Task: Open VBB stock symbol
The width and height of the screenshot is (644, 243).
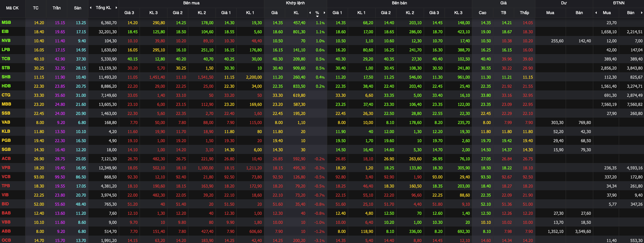Action: [x=6, y=222]
